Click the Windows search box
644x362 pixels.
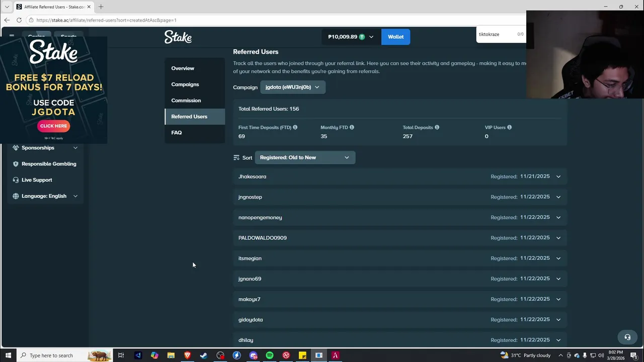[x=64, y=355]
